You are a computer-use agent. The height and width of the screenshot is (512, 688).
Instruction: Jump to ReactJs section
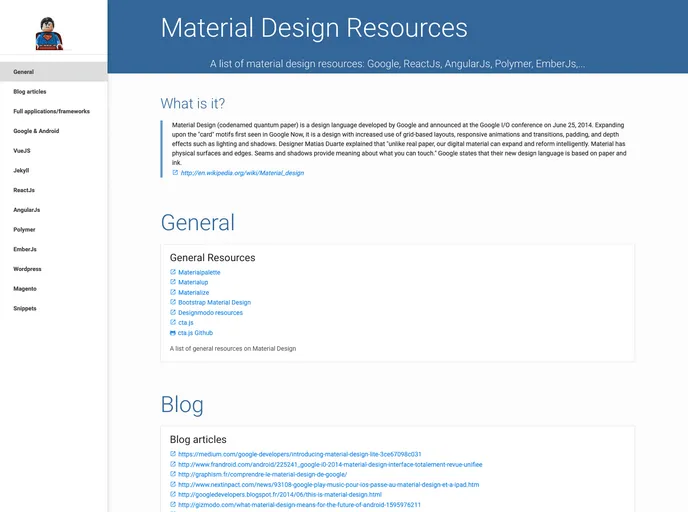click(x=54, y=190)
